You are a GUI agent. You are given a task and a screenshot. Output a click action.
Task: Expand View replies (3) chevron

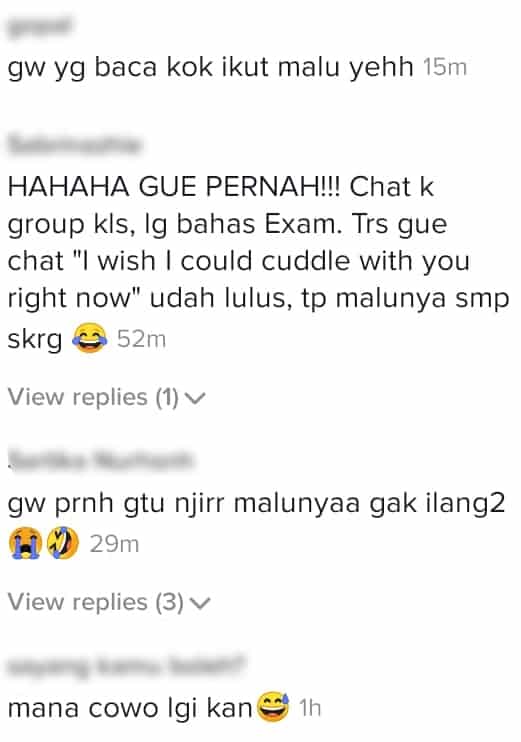(199, 603)
